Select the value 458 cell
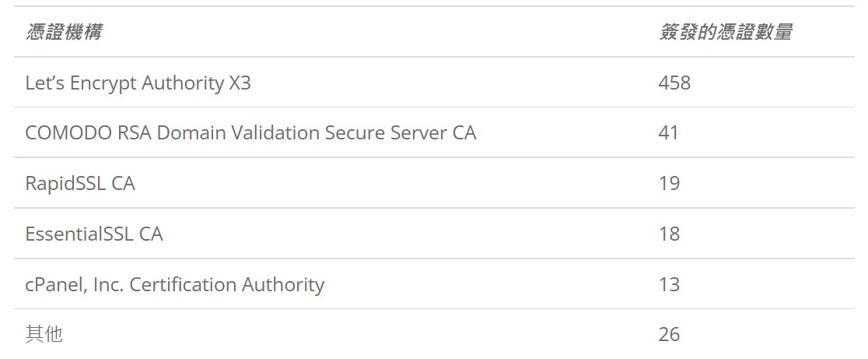868x359 pixels. [x=674, y=83]
